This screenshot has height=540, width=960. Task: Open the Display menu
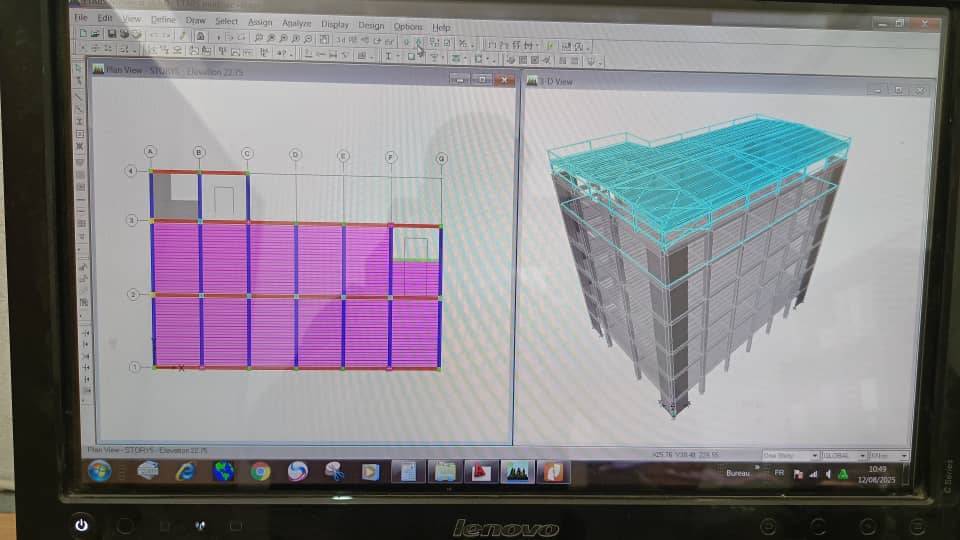coord(335,24)
